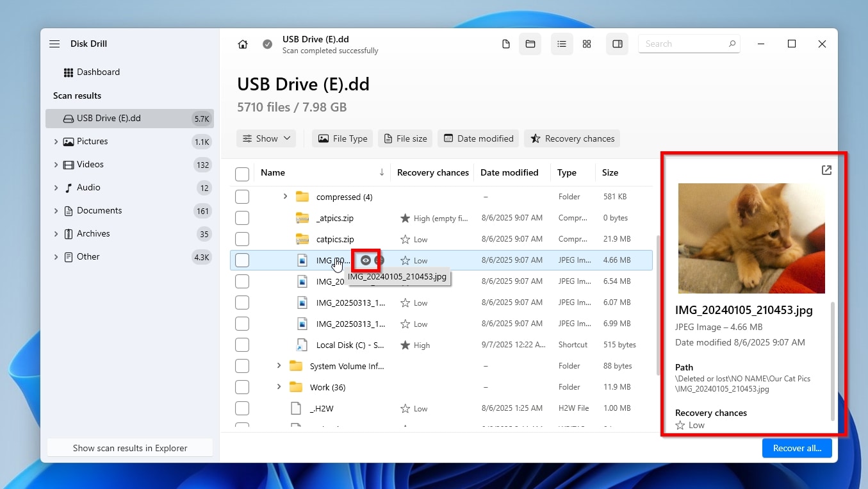Check the Work folder checkbox
The image size is (868, 489).
242,387
